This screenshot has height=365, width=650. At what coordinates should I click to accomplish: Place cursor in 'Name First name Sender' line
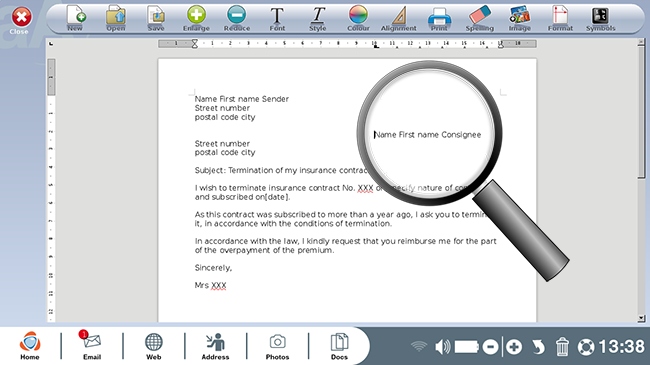[x=242, y=99]
